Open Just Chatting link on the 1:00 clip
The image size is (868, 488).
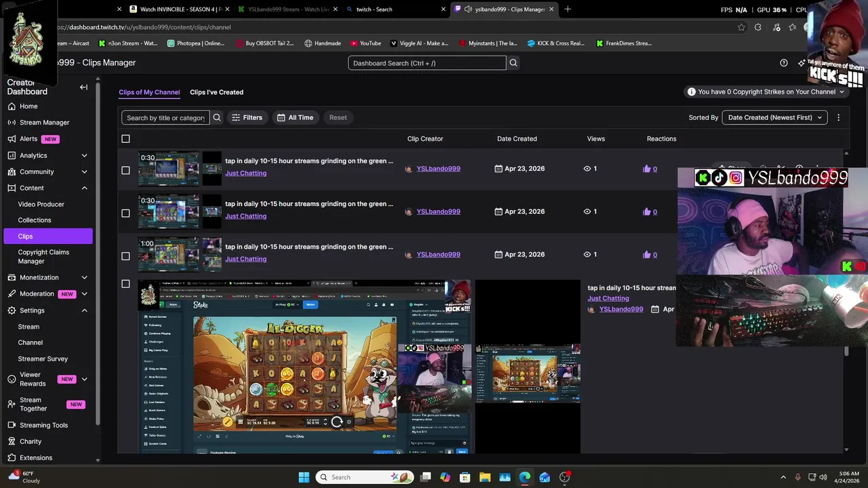pos(245,259)
